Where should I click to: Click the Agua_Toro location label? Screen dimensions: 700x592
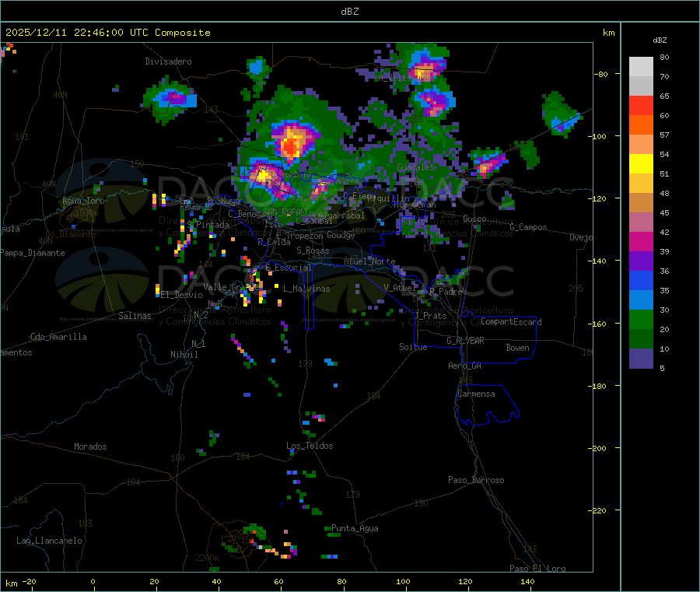coord(83,201)
